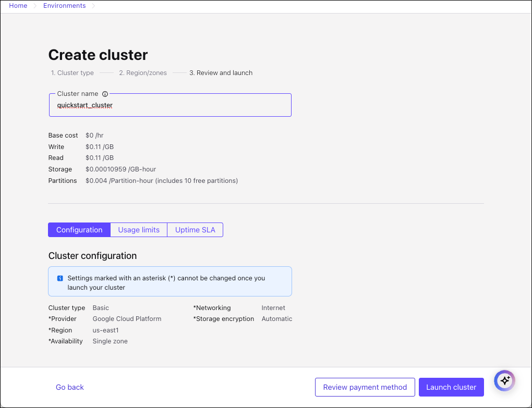Open Environments from the breadcrumb
532x408 pixels.
pos(64,6)
